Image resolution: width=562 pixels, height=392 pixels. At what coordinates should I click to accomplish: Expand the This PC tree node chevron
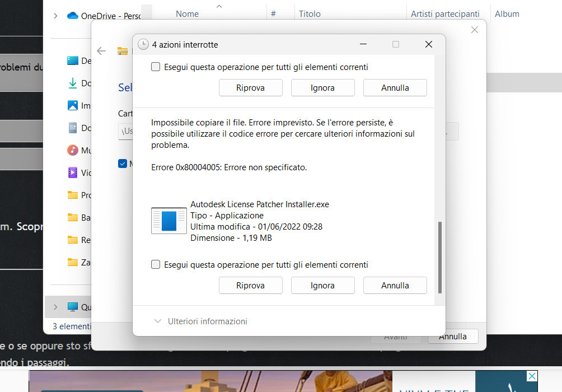pyautogui.click(x=55, y=307)
